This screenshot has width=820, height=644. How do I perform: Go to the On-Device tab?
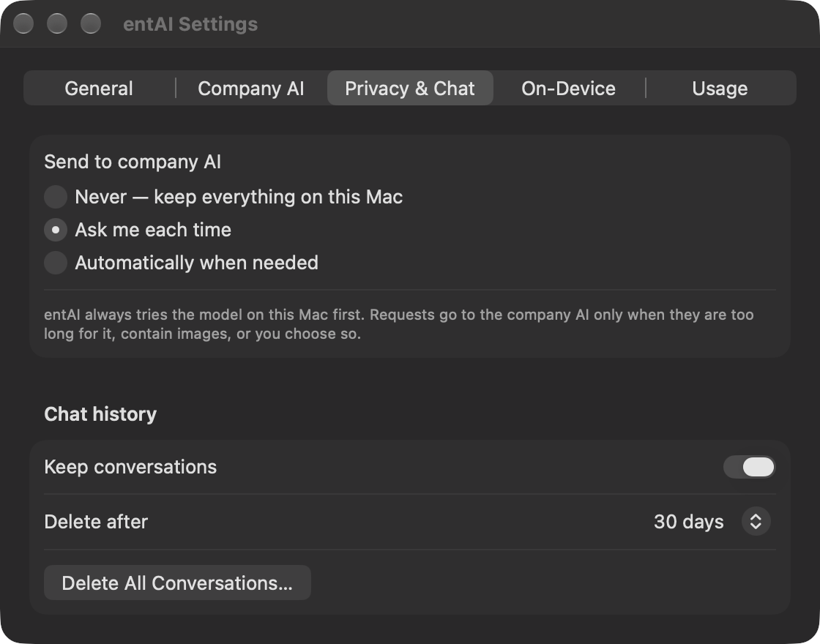click(x=568, y=89)
